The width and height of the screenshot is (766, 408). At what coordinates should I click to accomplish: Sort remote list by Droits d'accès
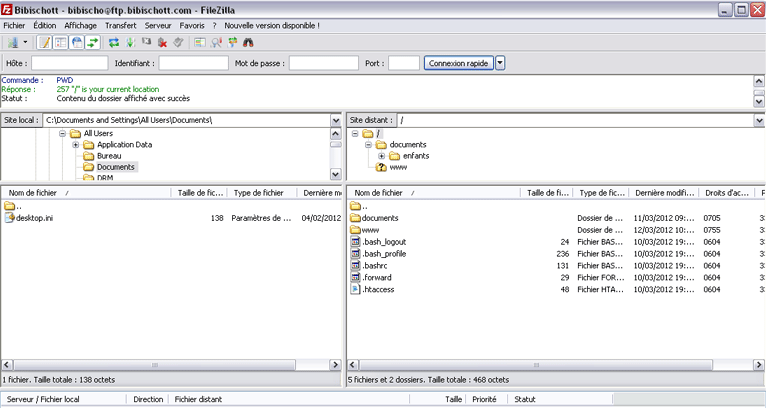pyautogui.click(x=726, y=193)
